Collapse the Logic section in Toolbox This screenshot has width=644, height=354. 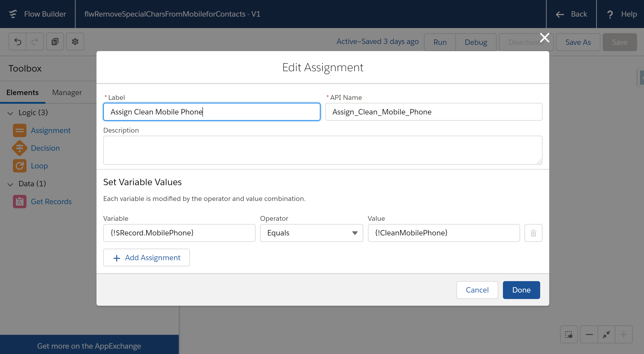click(x=10, y=113)
